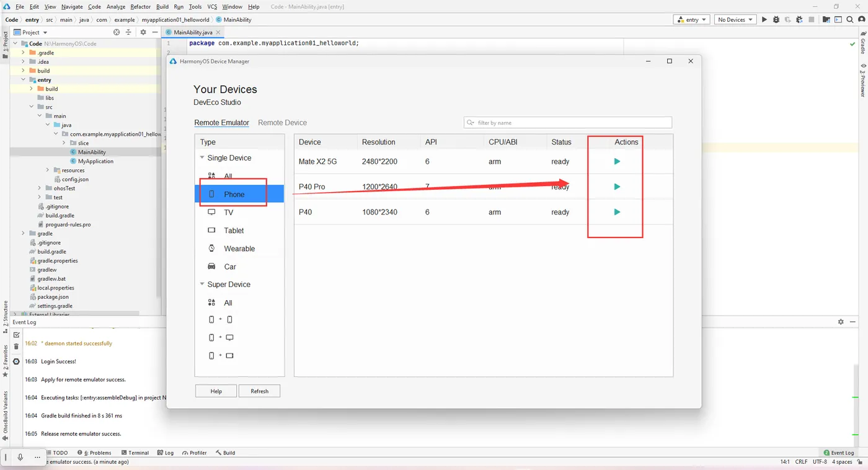Open config.json in project tree

click(75, 179)
